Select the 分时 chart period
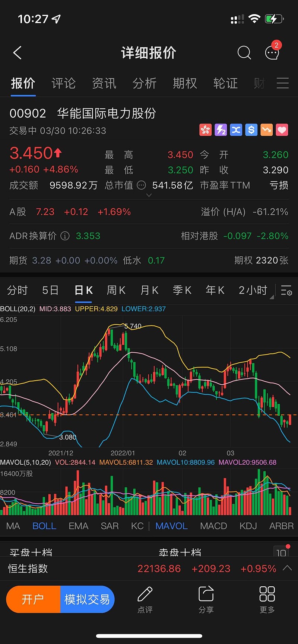 click(x=18, y=290)
